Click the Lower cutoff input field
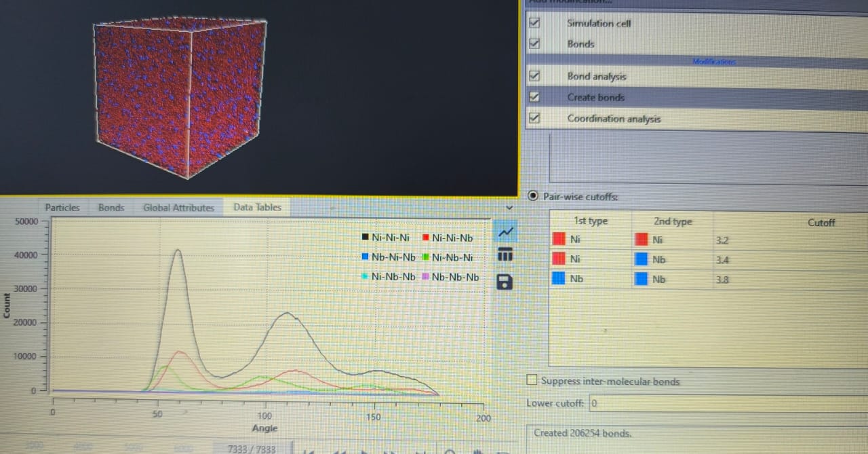The width and height of the screenshot is (868, 454). [x=726, y=403]
